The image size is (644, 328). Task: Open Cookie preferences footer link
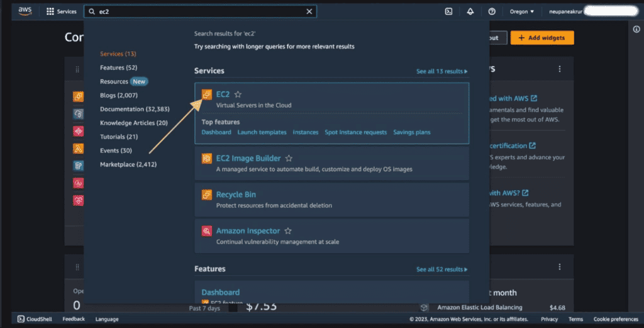(x=616, y=319)
